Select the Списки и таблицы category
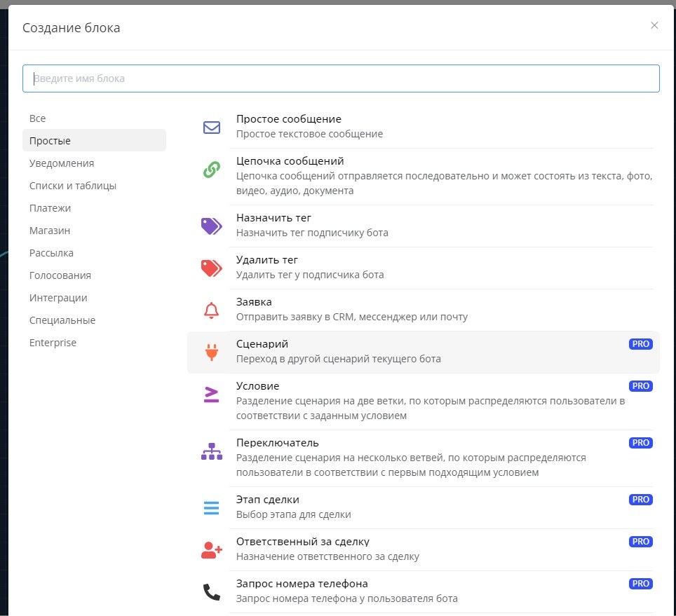676x616 pixels. pos(73,186)
